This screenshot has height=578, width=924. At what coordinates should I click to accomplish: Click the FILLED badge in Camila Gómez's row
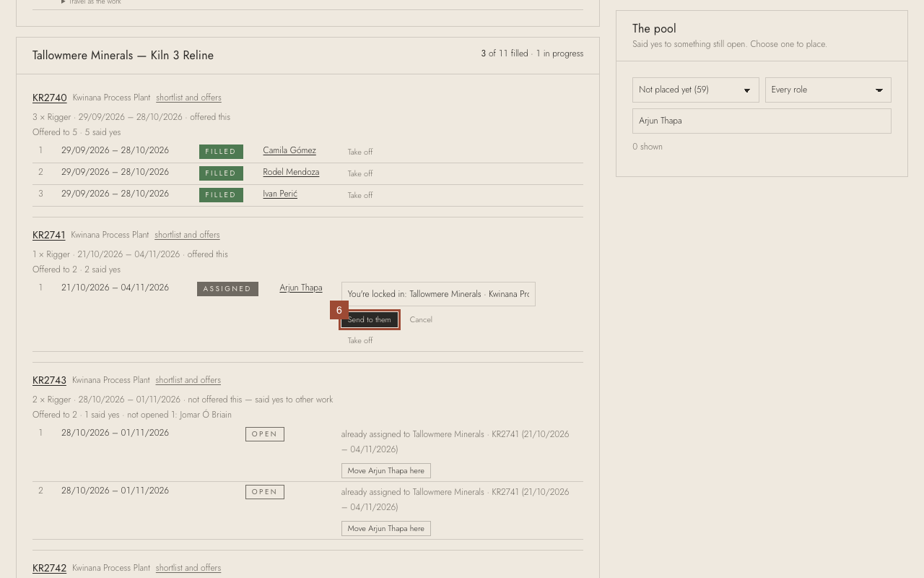point(221,152)
